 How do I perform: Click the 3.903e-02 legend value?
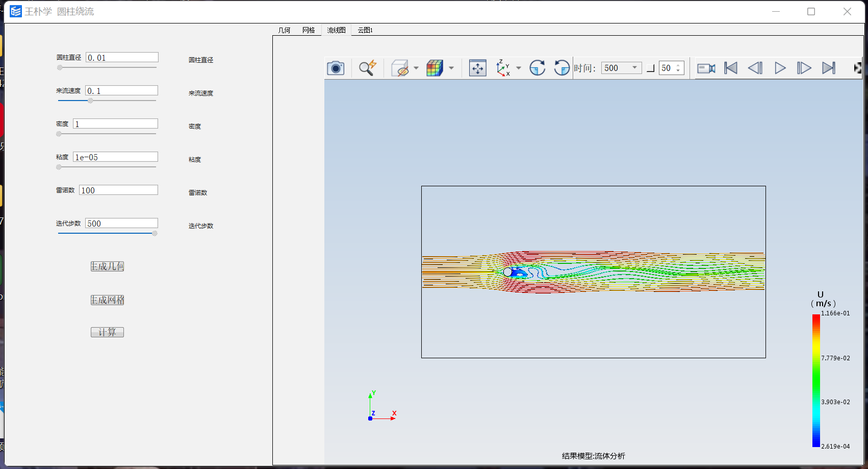point(835,402)
